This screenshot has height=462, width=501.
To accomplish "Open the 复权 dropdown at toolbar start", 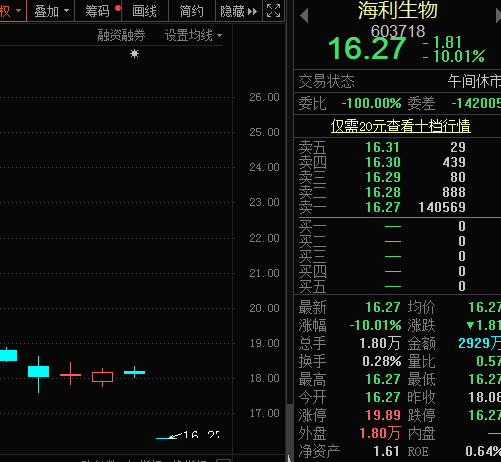I will (12, 11).
